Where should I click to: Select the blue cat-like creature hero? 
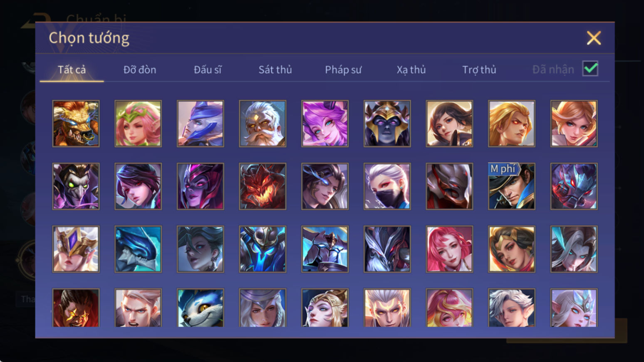coord(201,308)
